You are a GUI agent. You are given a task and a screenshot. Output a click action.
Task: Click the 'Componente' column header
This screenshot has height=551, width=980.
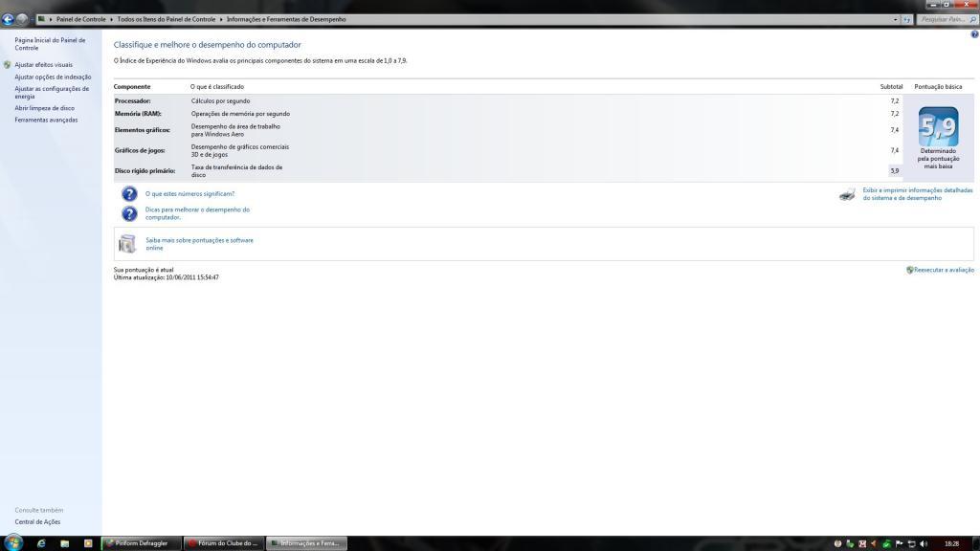tap(132, 87)
